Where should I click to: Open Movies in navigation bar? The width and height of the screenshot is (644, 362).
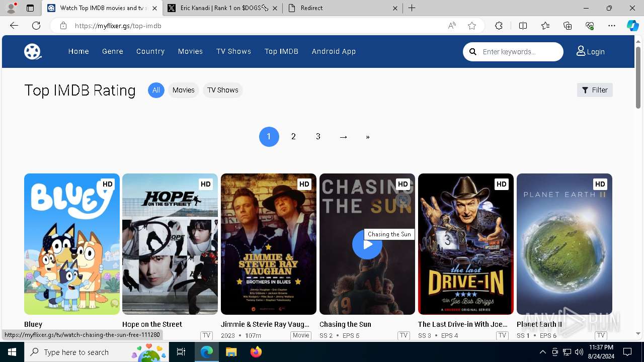click(190, 51)
